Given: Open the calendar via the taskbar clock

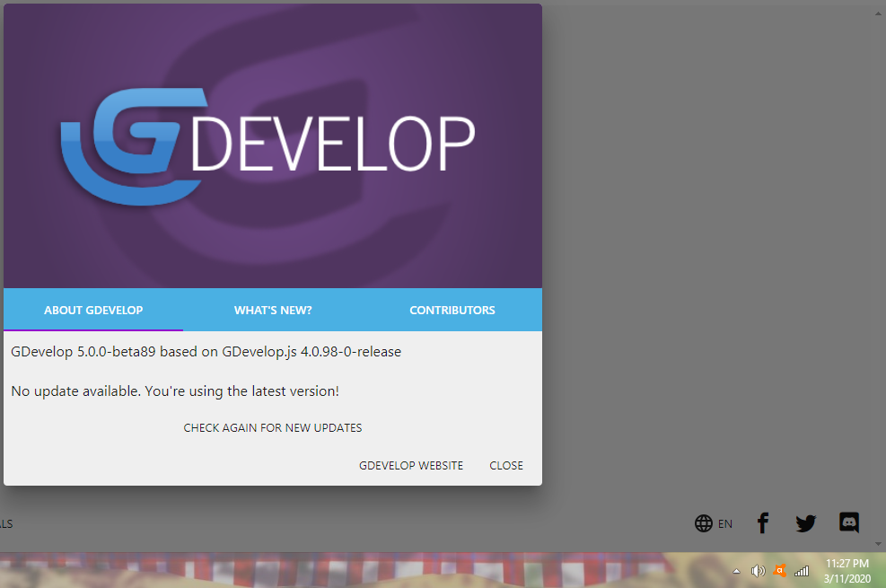Looking at the screenshot, I should pos(846,569).
